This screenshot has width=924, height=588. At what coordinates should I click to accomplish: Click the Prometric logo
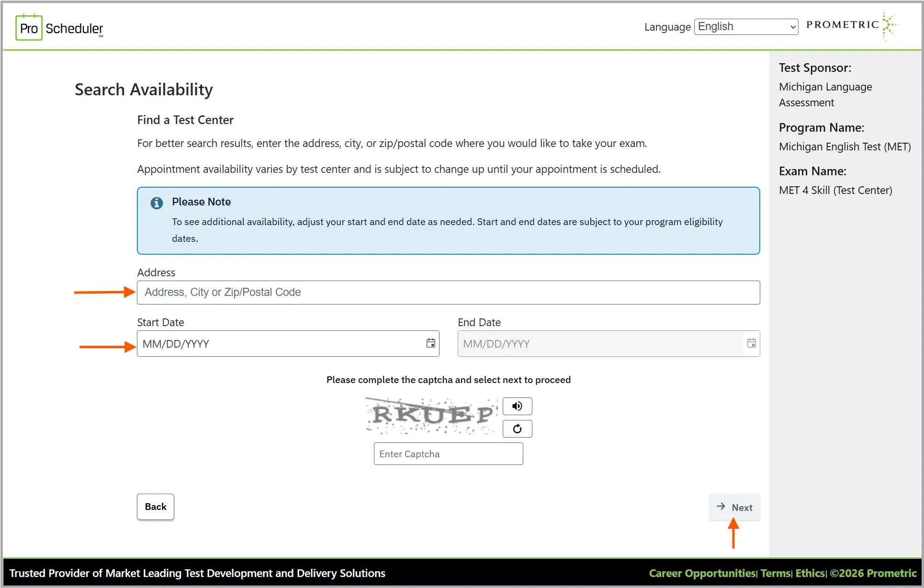tap(853, 25)
